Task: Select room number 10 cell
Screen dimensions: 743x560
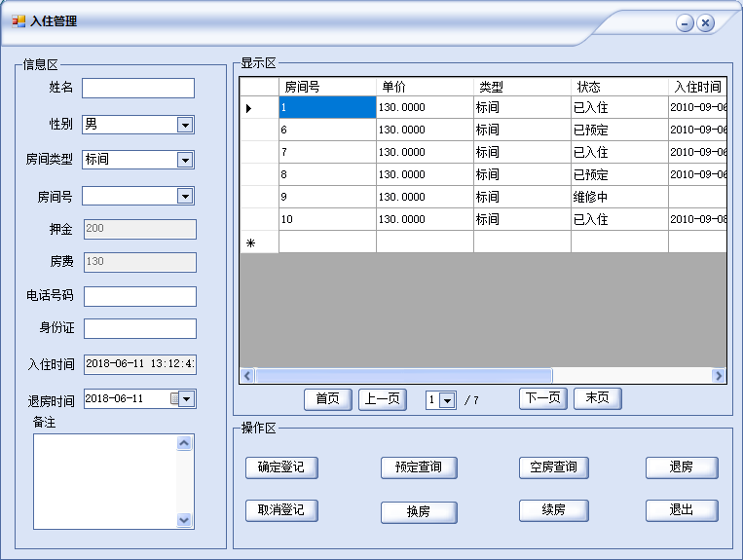Action: click(327, 219)
